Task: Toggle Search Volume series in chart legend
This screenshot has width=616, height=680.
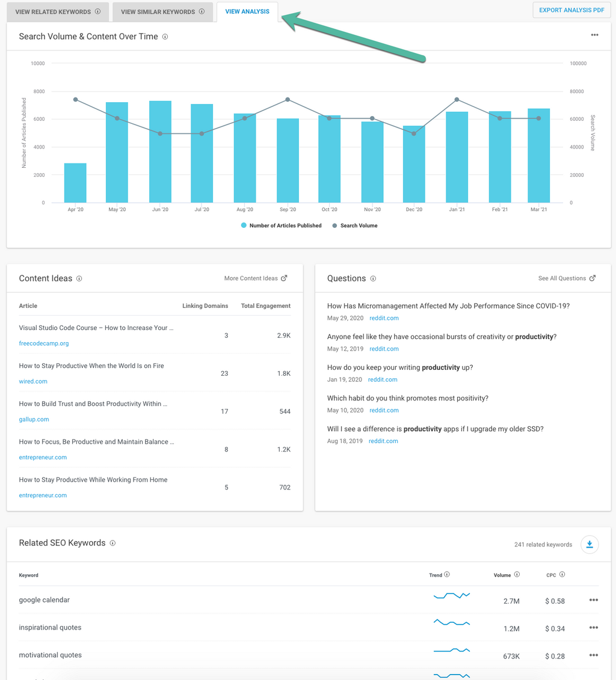Action: tap(355, 226)
